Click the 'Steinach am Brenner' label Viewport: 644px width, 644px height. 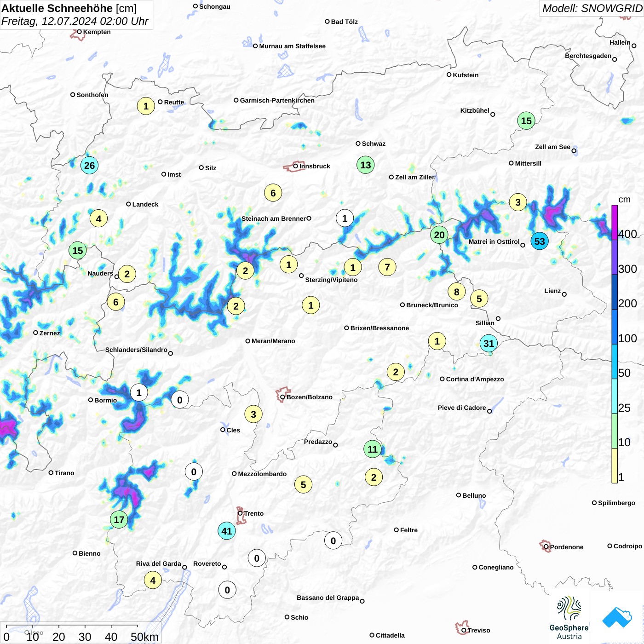tap(274, 218)
